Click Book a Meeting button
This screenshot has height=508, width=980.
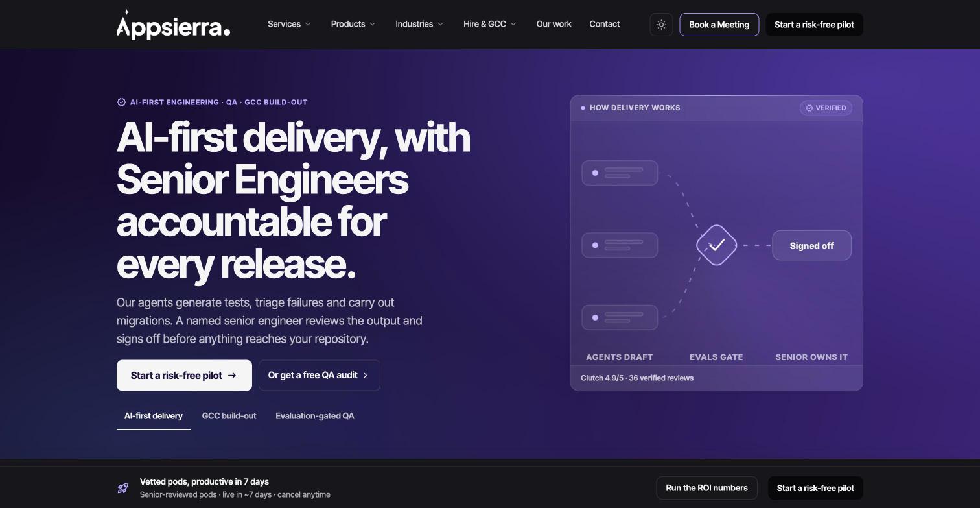click(x=719, y=25)
